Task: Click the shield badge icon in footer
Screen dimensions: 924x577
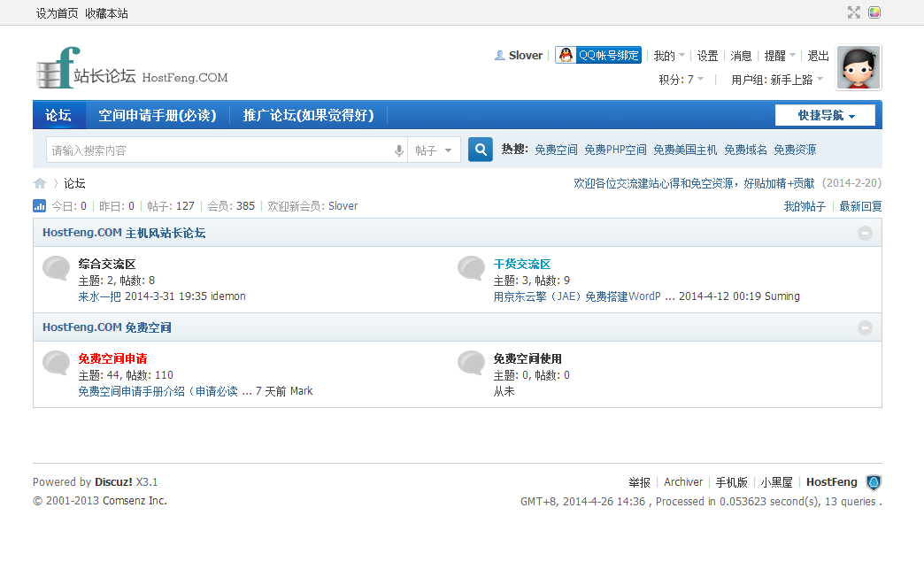Action: pos(874,482)
